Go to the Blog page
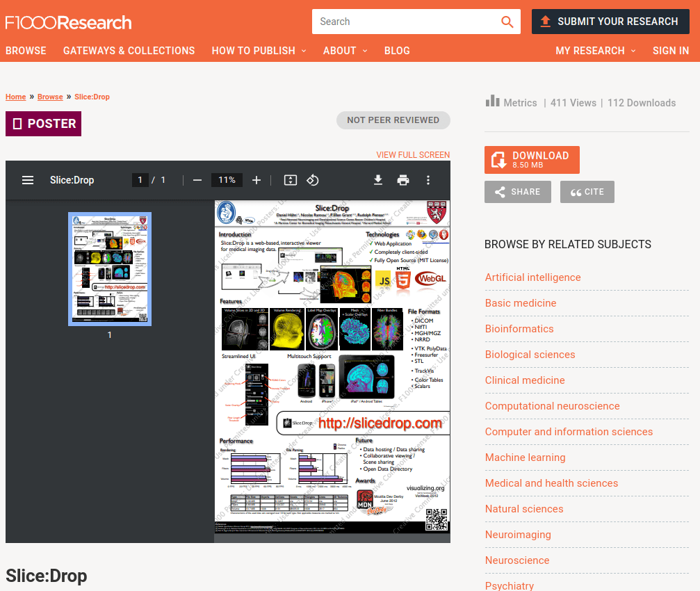Image resolution: width=700 pixels, height=591 pixels. tap(397, 51)
